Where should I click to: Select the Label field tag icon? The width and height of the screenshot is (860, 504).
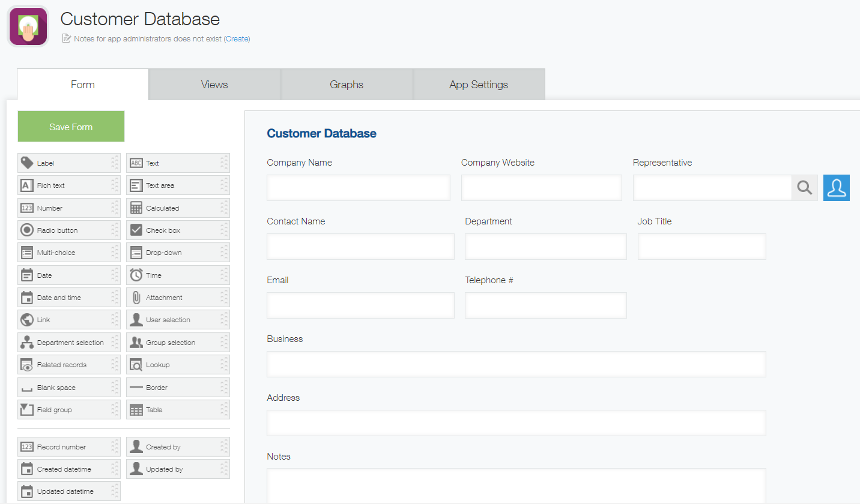(27, 163)
